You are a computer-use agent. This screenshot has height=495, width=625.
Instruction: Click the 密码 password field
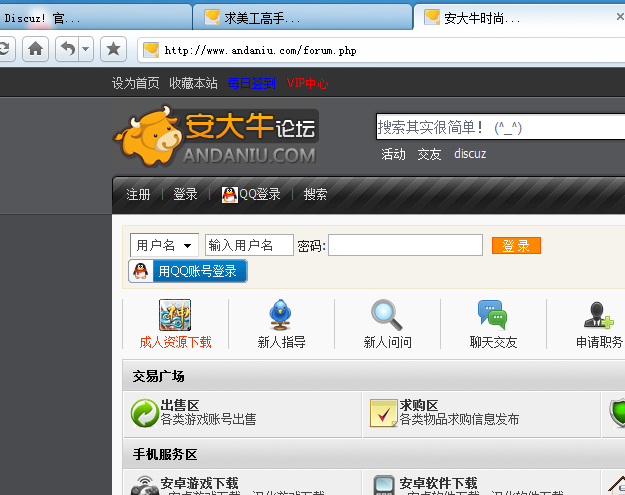point(405,245)
